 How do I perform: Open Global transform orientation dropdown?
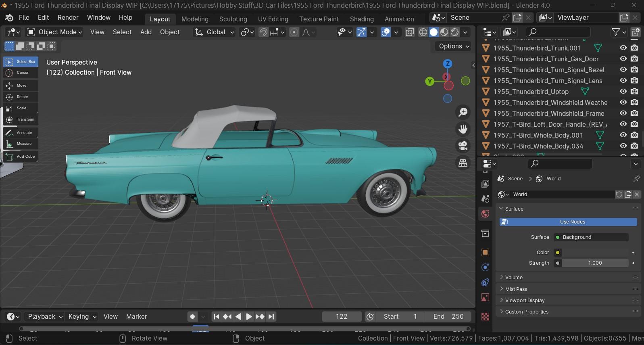click(214, 32)
